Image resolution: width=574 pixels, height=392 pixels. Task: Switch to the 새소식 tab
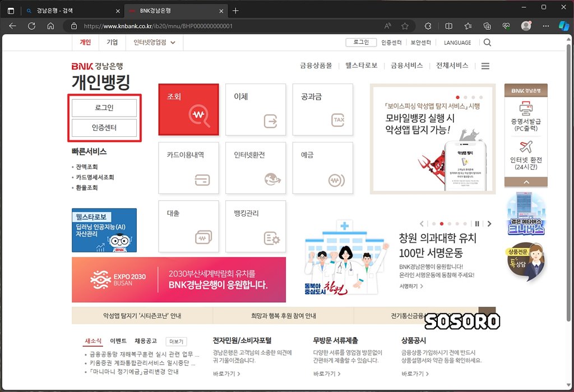[93, 341]
